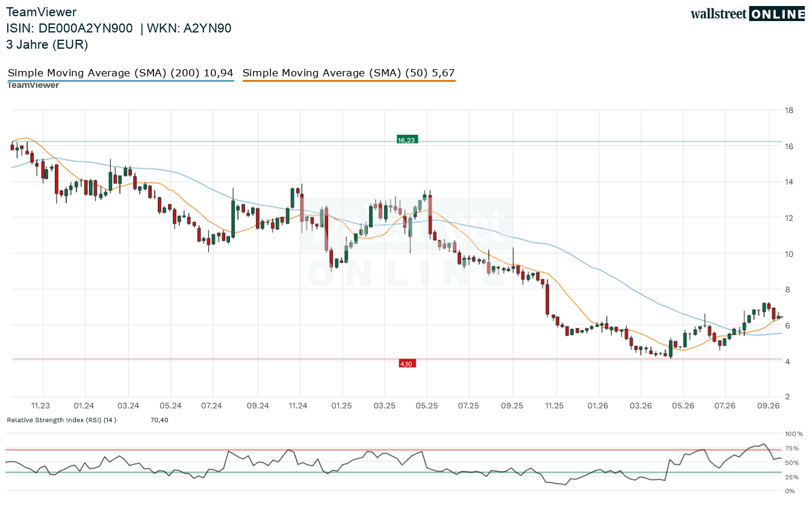Click the WKN: A2YN90 text
The width and height of the screenshot is (812, 507).
189,28
